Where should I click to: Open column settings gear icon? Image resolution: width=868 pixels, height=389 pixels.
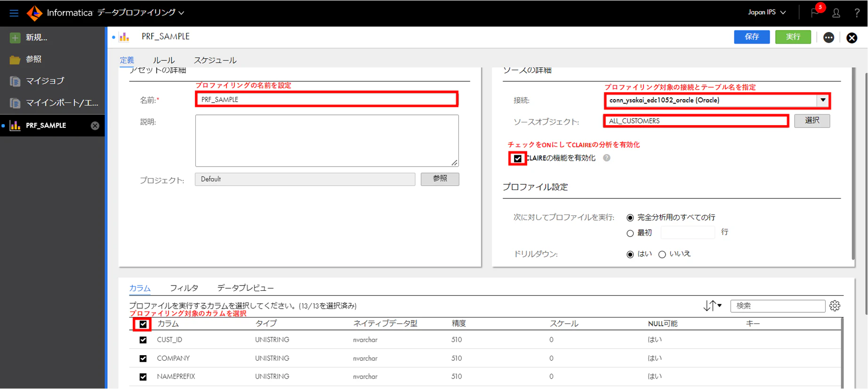click(x=835, y=306)
